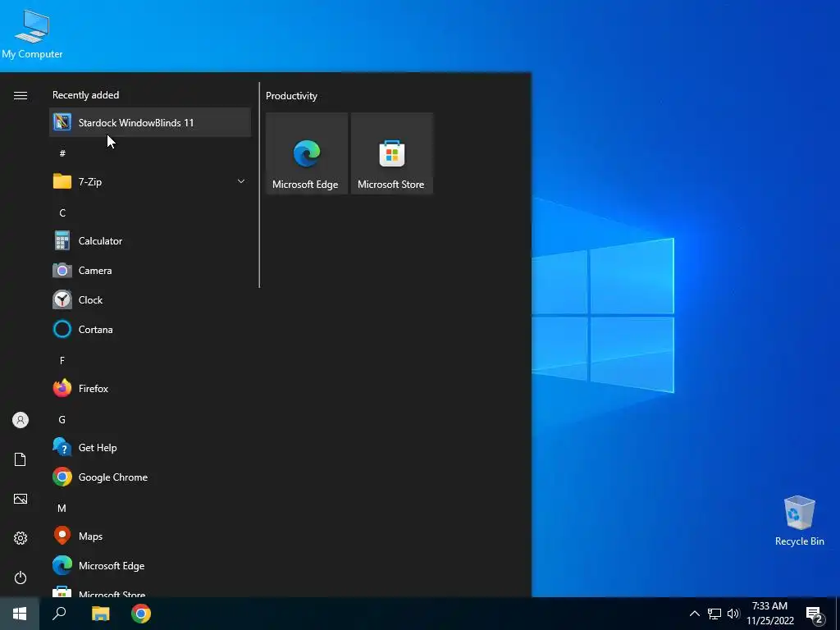
Task: Open Documents from Start sidebar
Action: [x=21, y=459]
